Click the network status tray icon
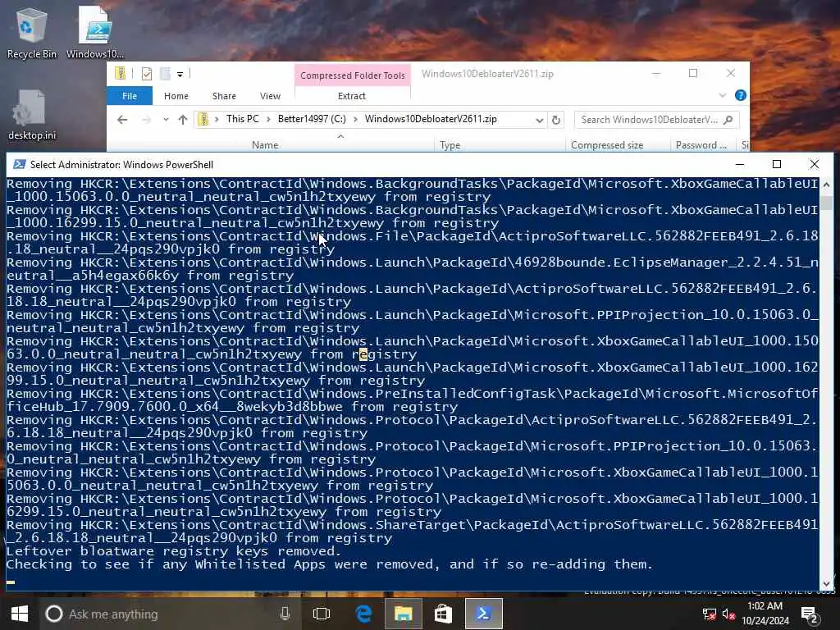The height and width of the screenshot is (630, 840). (710, 614)
